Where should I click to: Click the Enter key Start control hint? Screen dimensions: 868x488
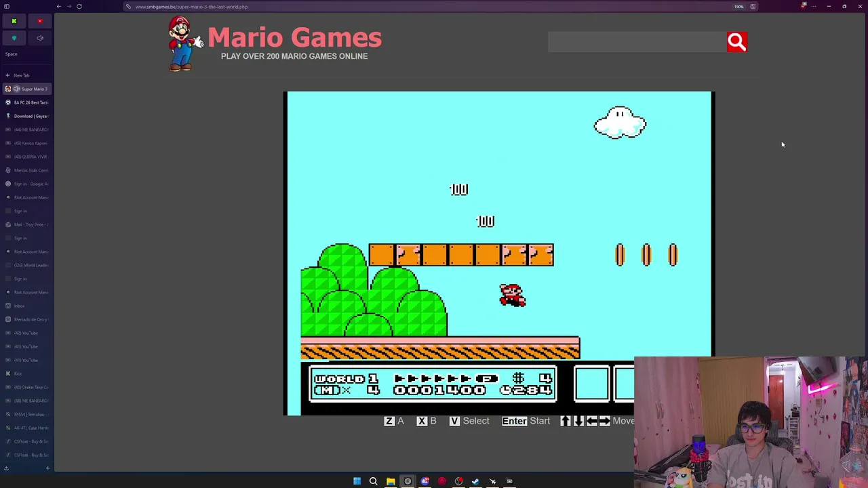tap(526, 421)
